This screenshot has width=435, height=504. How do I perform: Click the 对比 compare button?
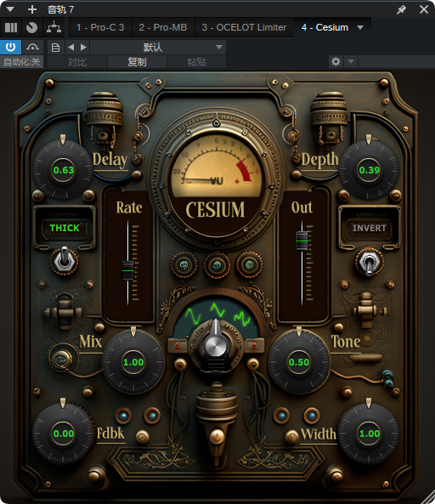pos(77,62)
